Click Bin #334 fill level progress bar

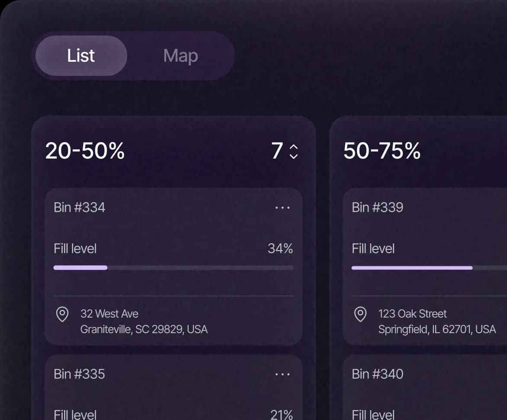pos(173,268)
